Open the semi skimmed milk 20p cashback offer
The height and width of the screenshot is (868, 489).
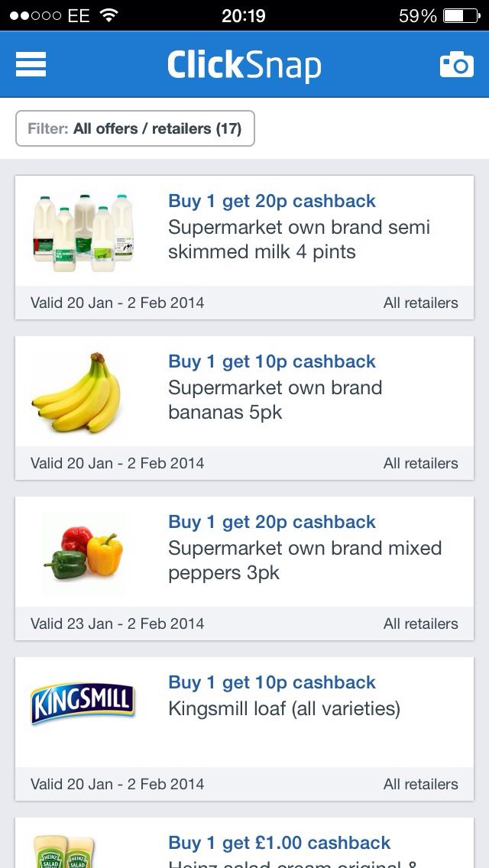tap(244, 231)
